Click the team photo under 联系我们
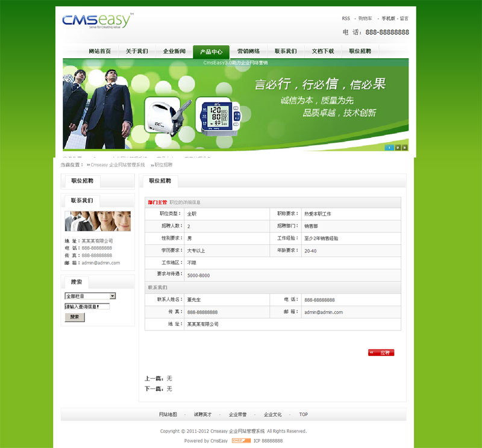Image resolution: width=482 pixels, height=448 pixels. point(98,221)
